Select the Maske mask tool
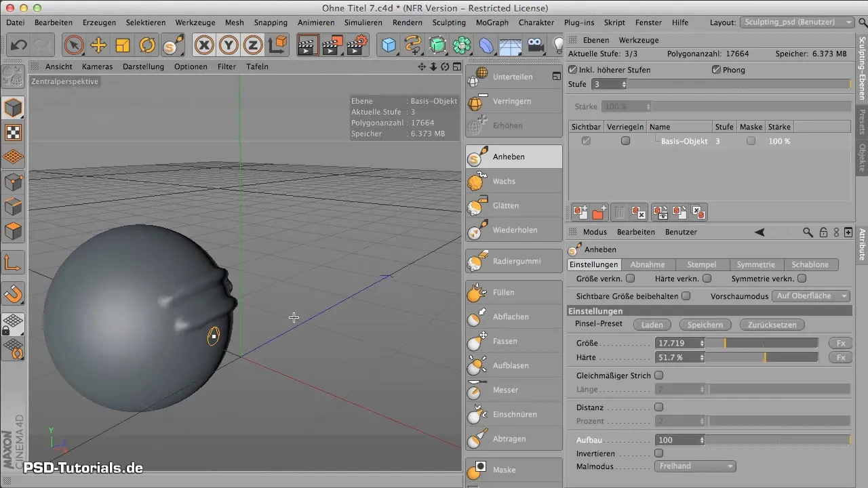The width and height of the screenshot is (868, 488). (513, 470)
